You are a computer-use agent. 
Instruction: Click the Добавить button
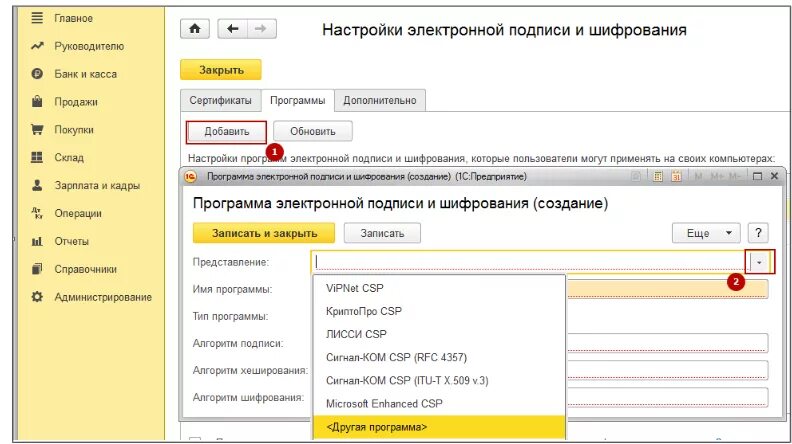tap(226, 132)
